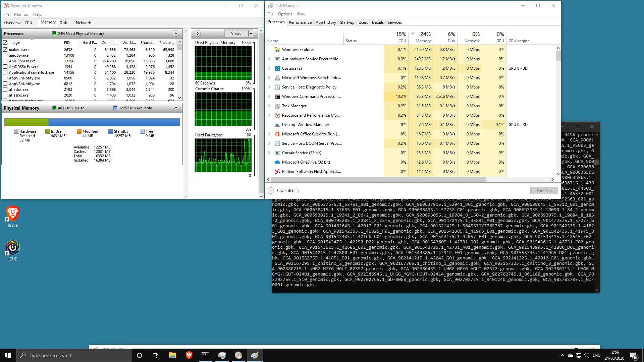The image size is (644, 362).
Task: Check the amdow.exe process checkbox
Action: [x=5, y=55]
